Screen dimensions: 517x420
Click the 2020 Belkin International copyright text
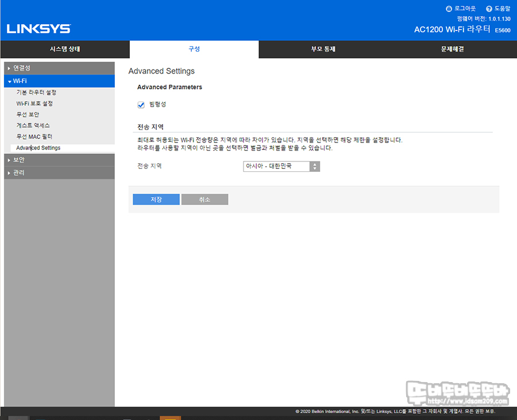[x=395, y=411]
